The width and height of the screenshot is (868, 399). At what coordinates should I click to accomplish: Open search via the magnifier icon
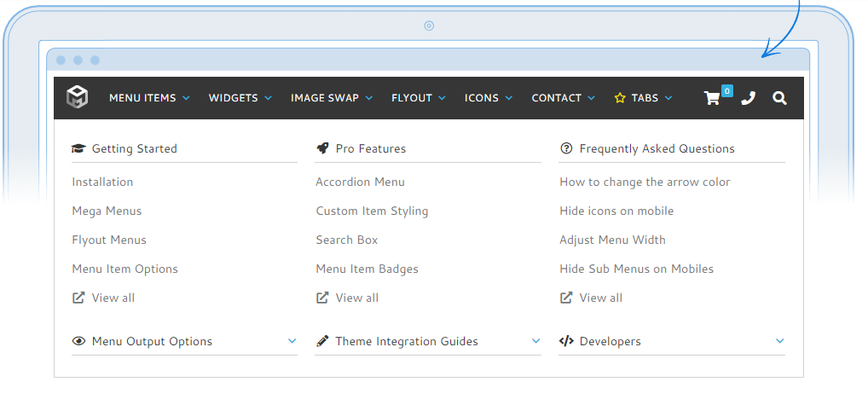pos(779,98)
